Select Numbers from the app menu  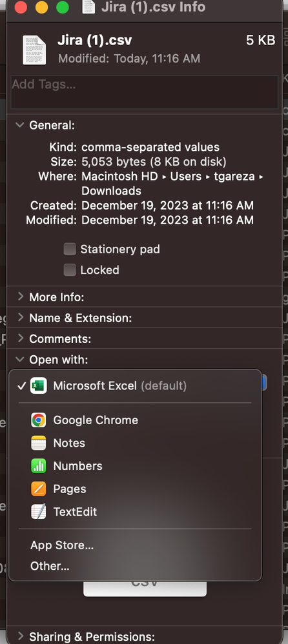(x=135, y=465)
